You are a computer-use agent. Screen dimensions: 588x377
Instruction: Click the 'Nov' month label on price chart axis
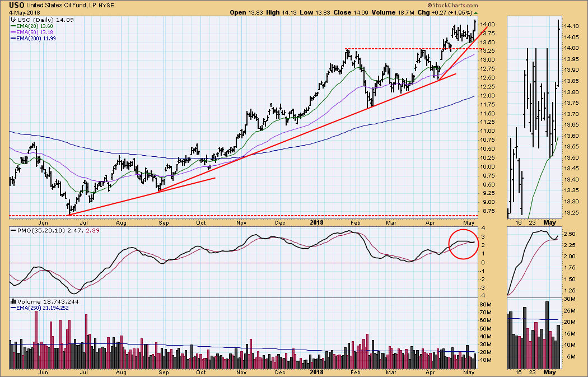tap(241, 223)
